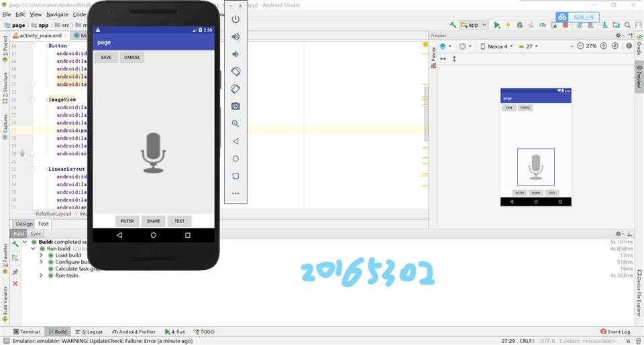644x345 pixels.
Task: Click the tool window toggle in status bar corner
Action: coord(6,341)
